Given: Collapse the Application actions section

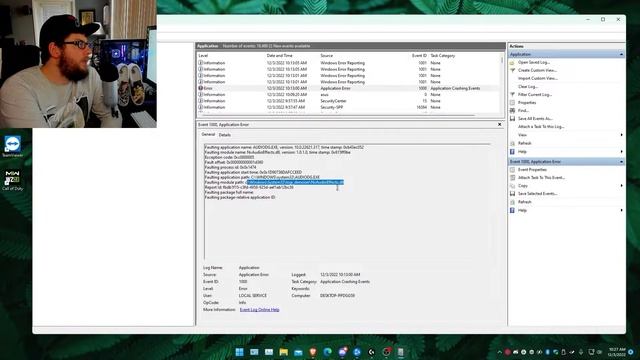Looking at the screenshot, I should (x=621, y=54).
